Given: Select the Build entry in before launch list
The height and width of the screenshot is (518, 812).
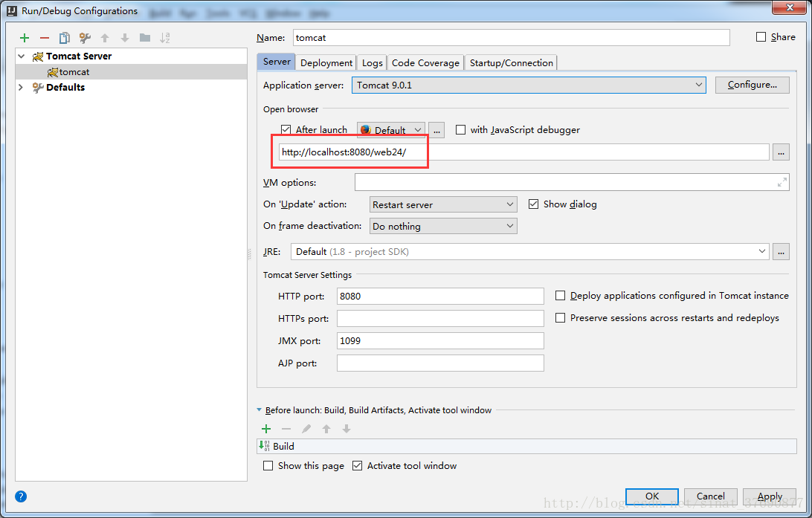Looking at the screenshot, I should point(526,446).
